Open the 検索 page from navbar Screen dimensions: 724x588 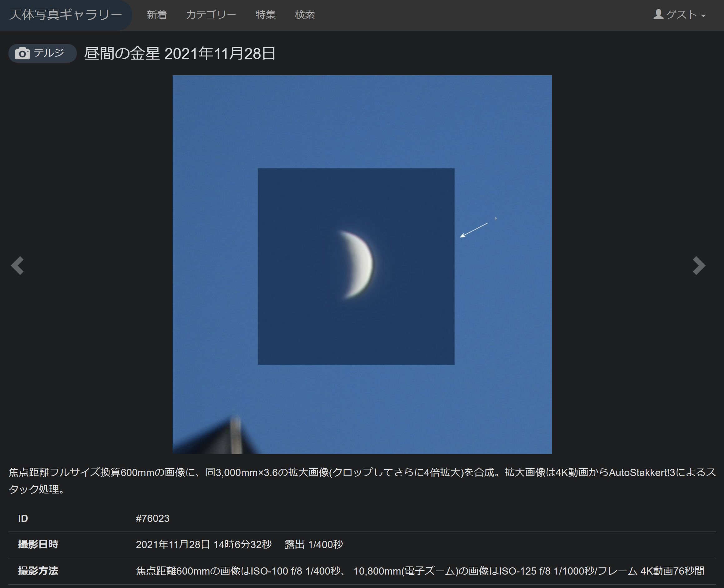pos(305,15)
